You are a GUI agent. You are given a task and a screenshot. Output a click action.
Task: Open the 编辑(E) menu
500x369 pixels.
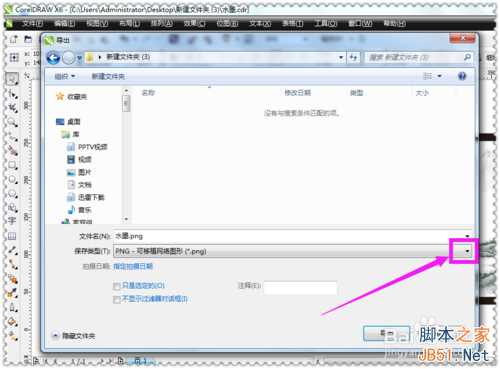[x=65, y=24]
